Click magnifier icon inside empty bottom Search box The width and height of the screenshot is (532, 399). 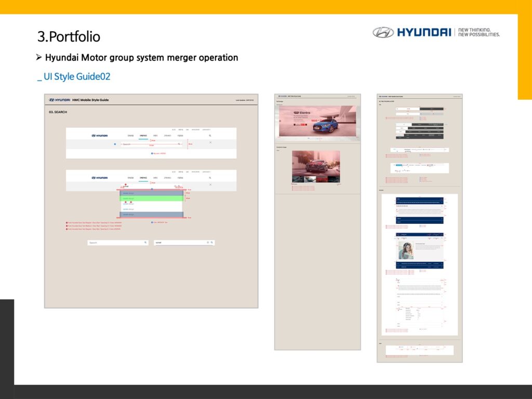coord(145,243)
